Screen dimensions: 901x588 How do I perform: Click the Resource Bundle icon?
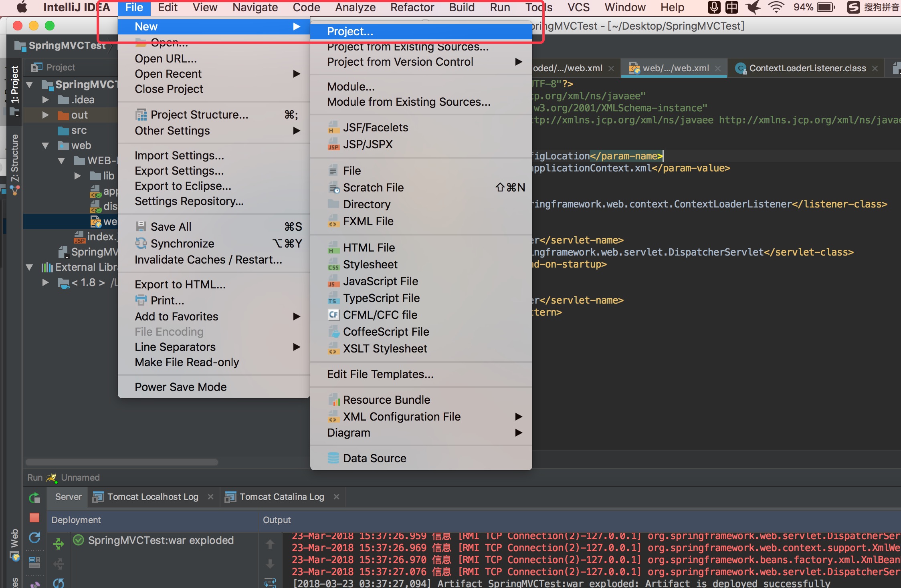point(333,400)
